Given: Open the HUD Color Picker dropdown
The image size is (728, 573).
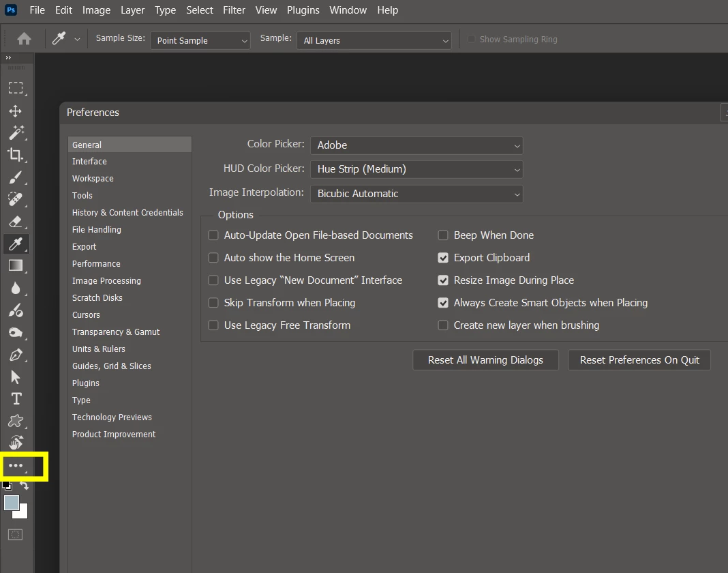Looking at the screenshot, I should 416,169.
